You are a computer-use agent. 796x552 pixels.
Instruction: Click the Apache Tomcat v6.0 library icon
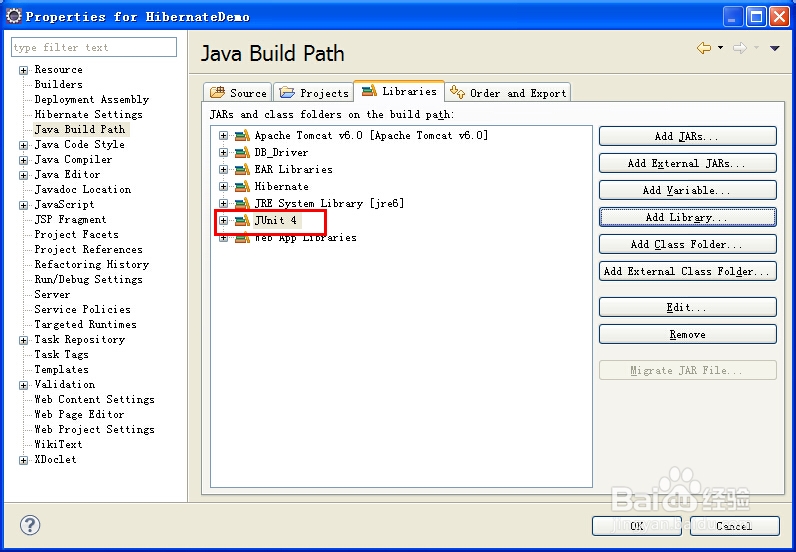point(242,135)
